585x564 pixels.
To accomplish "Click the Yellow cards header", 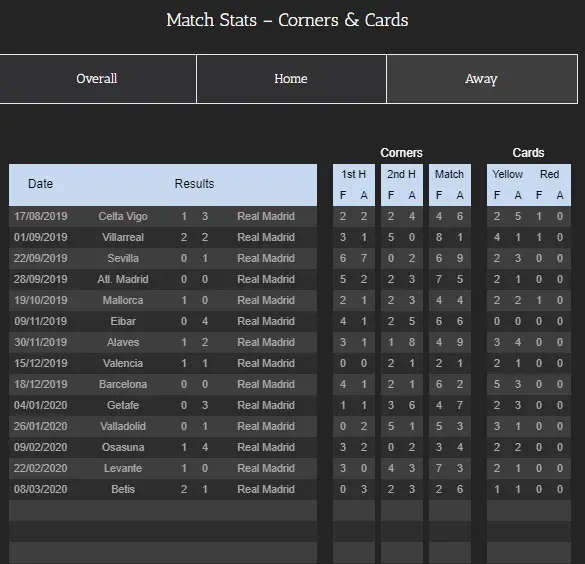I will 507,174.
